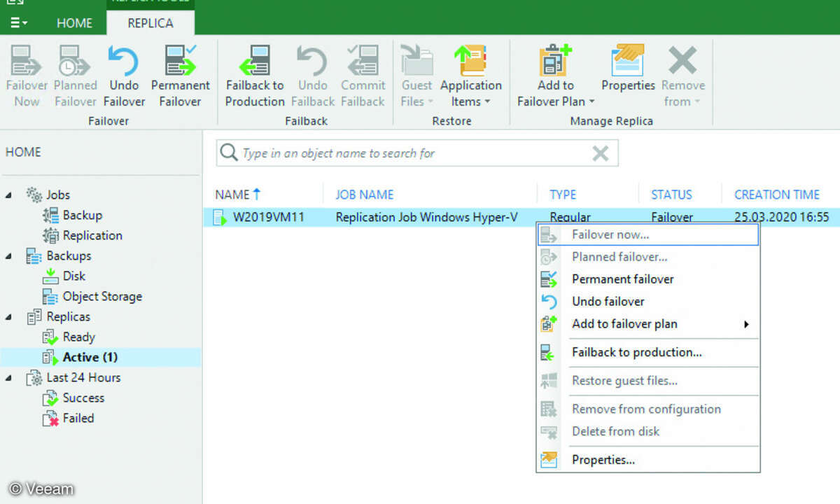Image resolution: width=840 pixels, height=504 pixels.
Task: Select Replicas in the navigation tree
Action: point(68,316)
